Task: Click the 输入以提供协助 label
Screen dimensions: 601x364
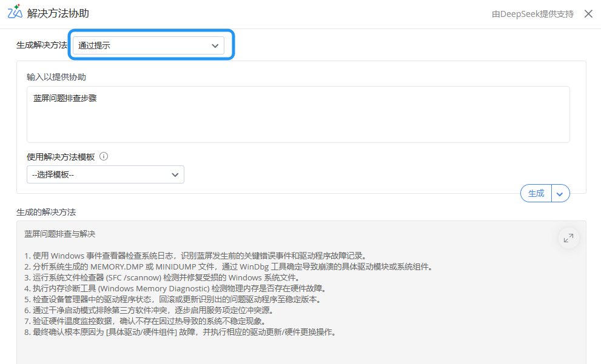Action: click(56, 77)
